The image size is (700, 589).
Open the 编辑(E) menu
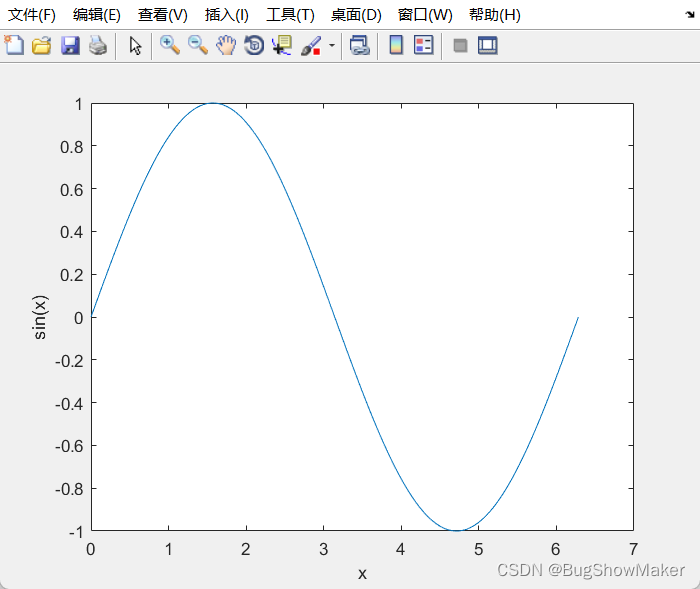tap(96, 15)
